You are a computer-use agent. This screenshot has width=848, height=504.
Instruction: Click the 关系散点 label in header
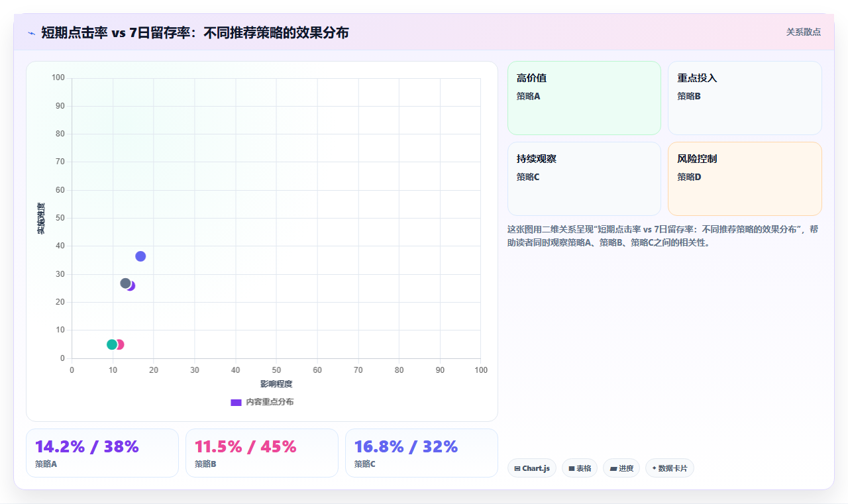(x=804, y=32)
